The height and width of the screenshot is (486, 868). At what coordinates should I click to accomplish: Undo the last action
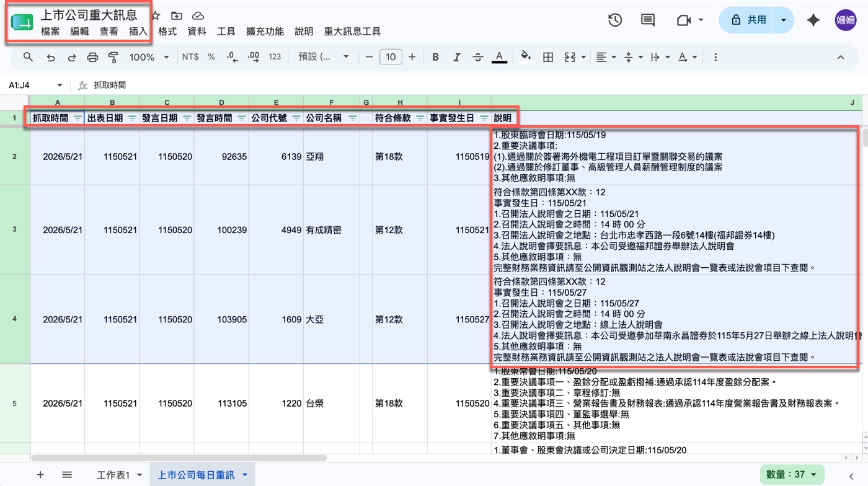click(x=51, y=57)
